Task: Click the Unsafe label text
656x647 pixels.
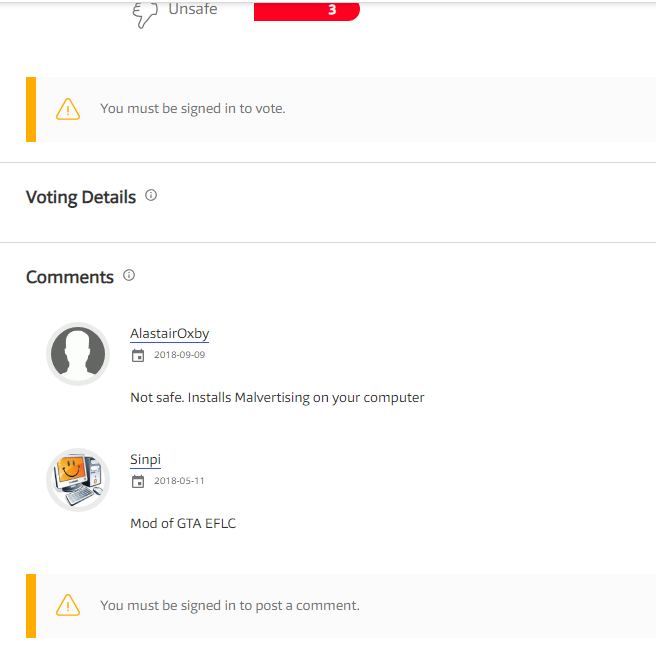Action: [x=193, y=10]
